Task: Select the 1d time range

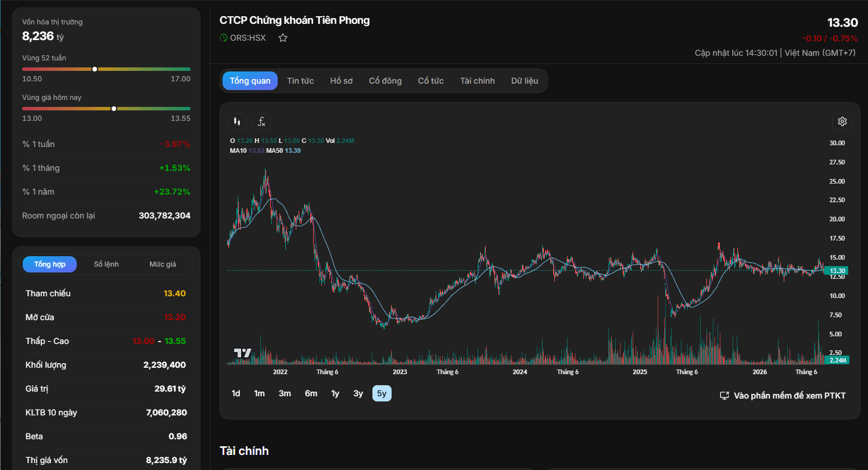Action: pyautogui.click(x=236, y=393)
